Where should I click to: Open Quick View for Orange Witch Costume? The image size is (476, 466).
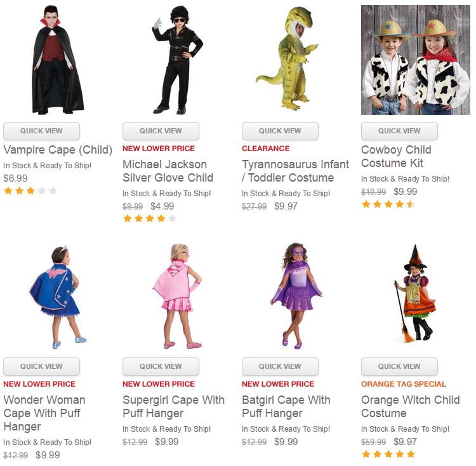click(x=399, y=367)
